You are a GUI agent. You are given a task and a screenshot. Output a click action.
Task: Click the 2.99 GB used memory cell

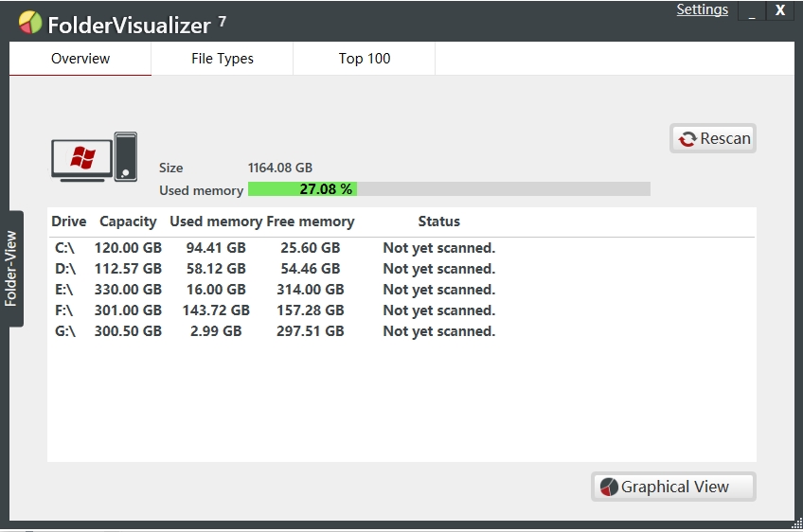pos(216,331)
